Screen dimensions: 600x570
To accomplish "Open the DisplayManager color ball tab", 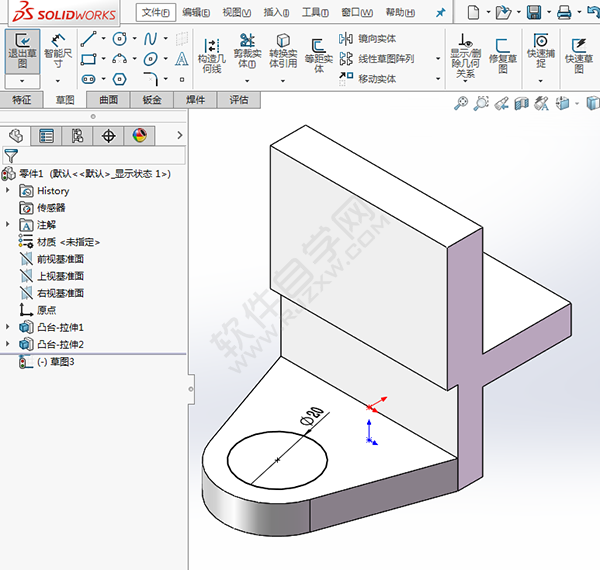I will [x=139, y=137].
